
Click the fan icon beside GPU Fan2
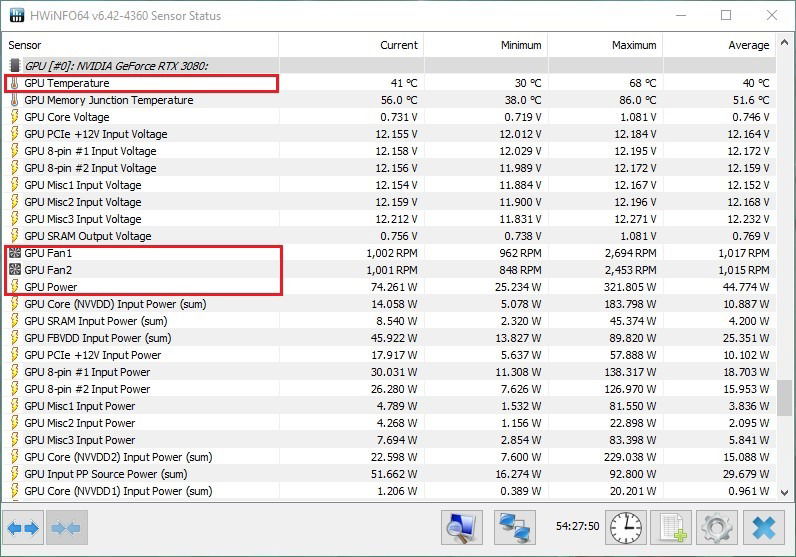(15, 270)
